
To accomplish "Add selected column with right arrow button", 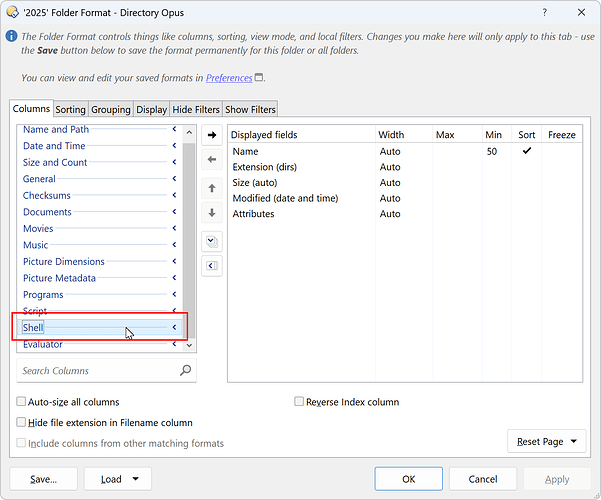I will click(212, 135).
